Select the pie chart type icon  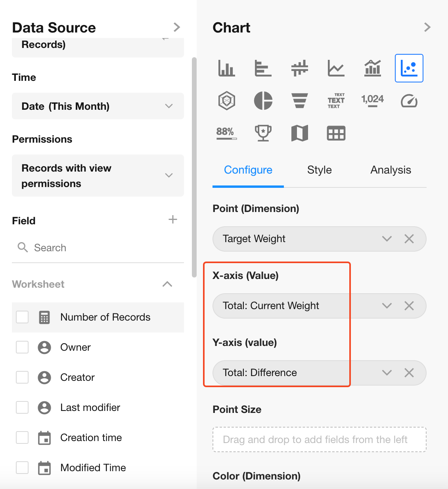click(263, 101)
